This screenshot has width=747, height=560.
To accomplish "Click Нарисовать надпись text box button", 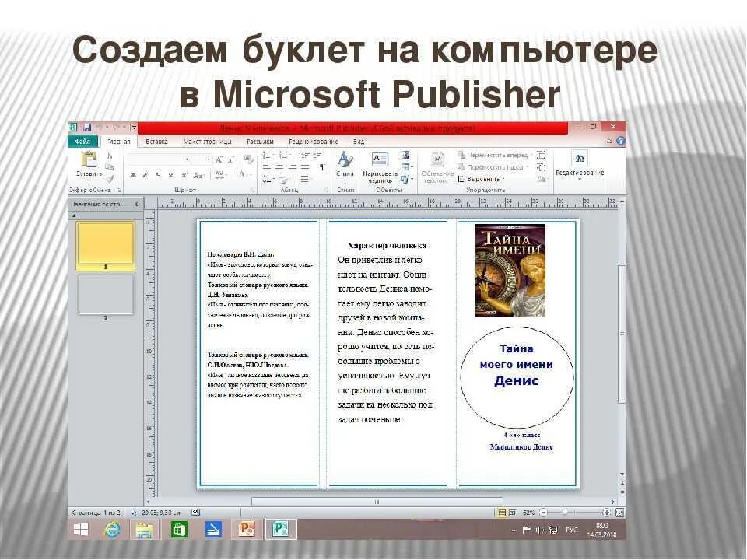I will click(381, 166).
